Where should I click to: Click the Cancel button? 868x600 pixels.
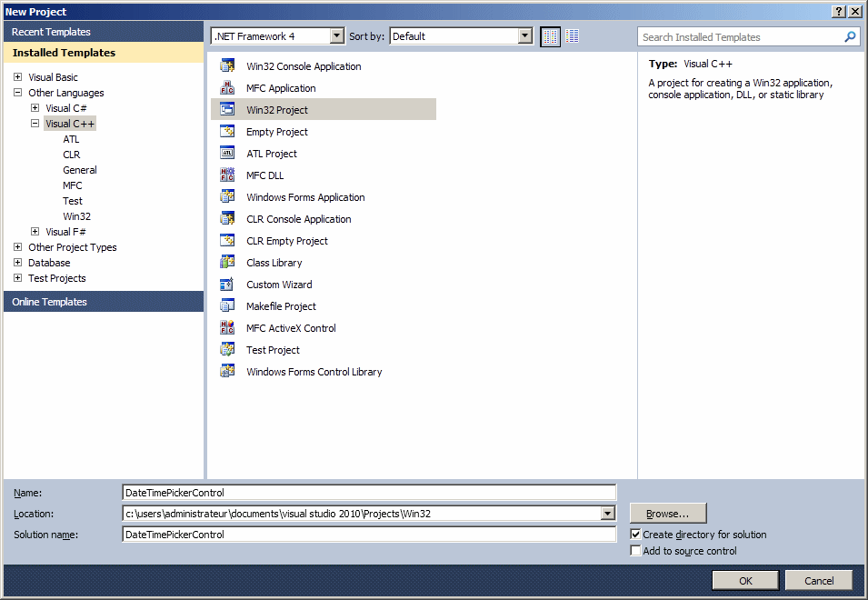tap(819, 581)
